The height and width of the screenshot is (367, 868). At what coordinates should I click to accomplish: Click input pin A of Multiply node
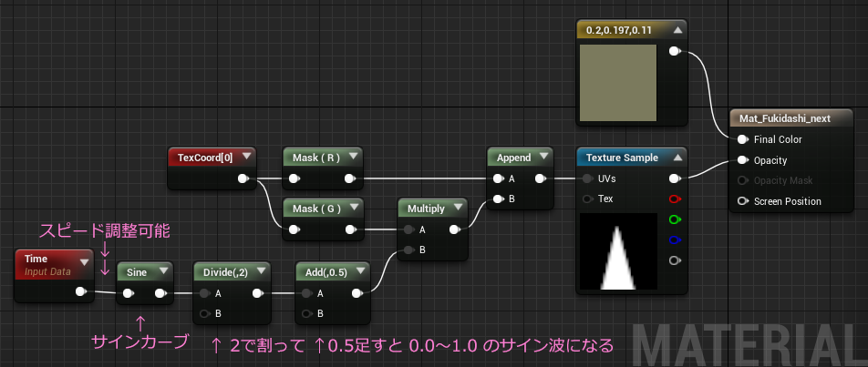click(408, 229)
